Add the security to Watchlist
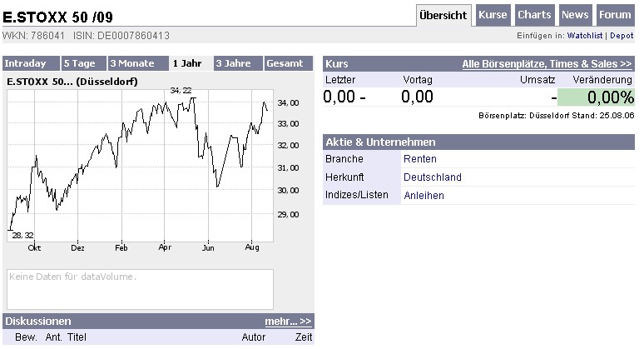Image resolution: width=644 pixels, height=349 pixels. pos(586,36)
